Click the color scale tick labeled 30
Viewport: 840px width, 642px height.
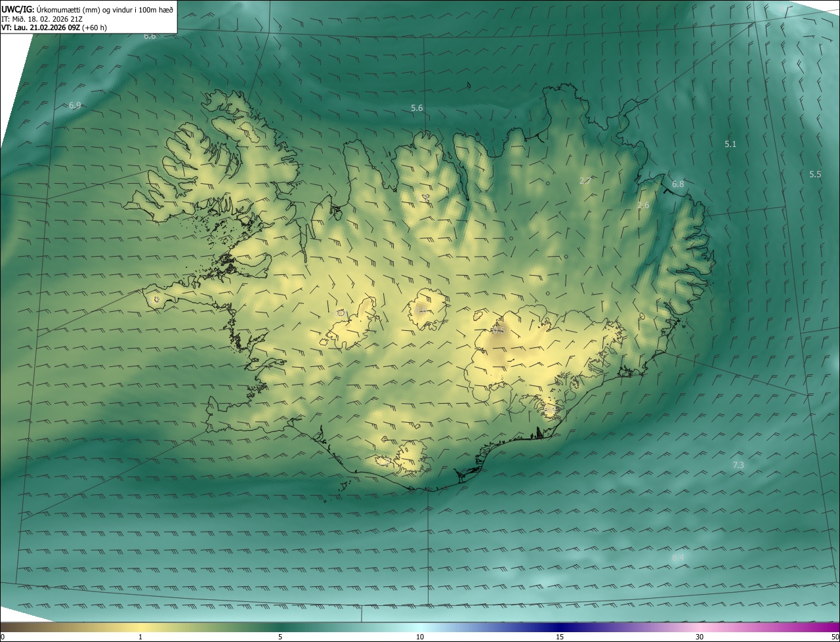pos(700,637)
